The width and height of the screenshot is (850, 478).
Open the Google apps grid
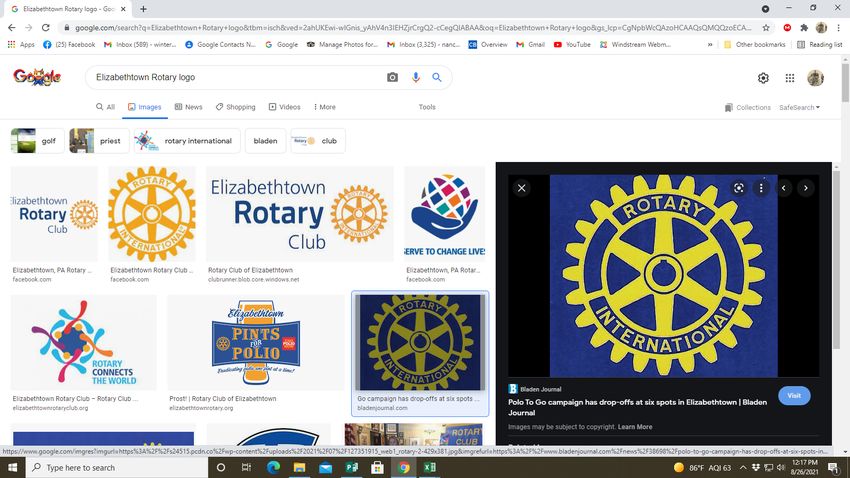790,78
